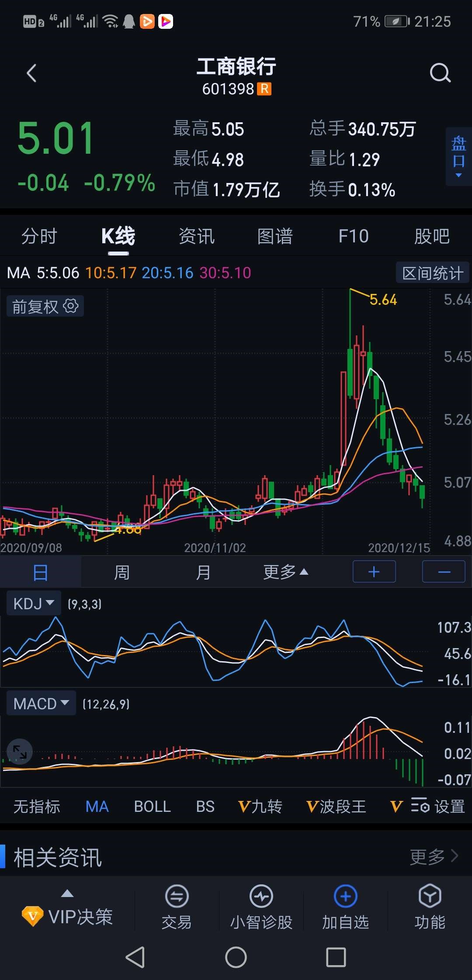472x980 pixels.
Task: Tap the VIP决策 diamond icon
Action: tap(32, 916)
